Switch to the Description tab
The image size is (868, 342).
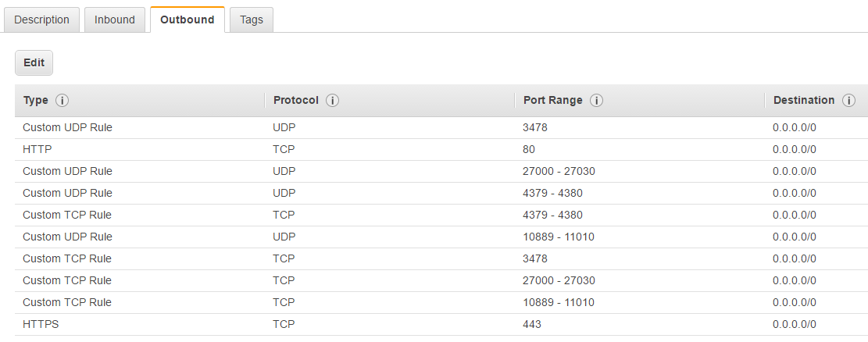point(42,20)
